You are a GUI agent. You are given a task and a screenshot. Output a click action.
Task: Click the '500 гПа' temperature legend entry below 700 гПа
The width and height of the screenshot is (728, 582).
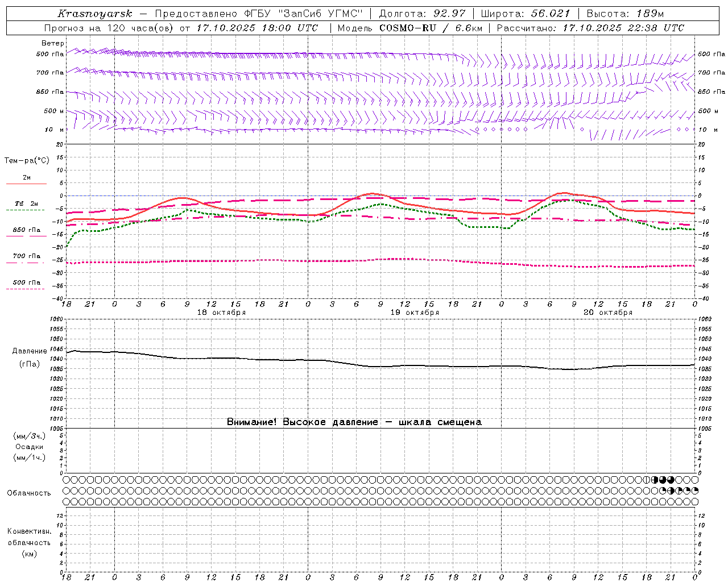(x=27, y=282)
